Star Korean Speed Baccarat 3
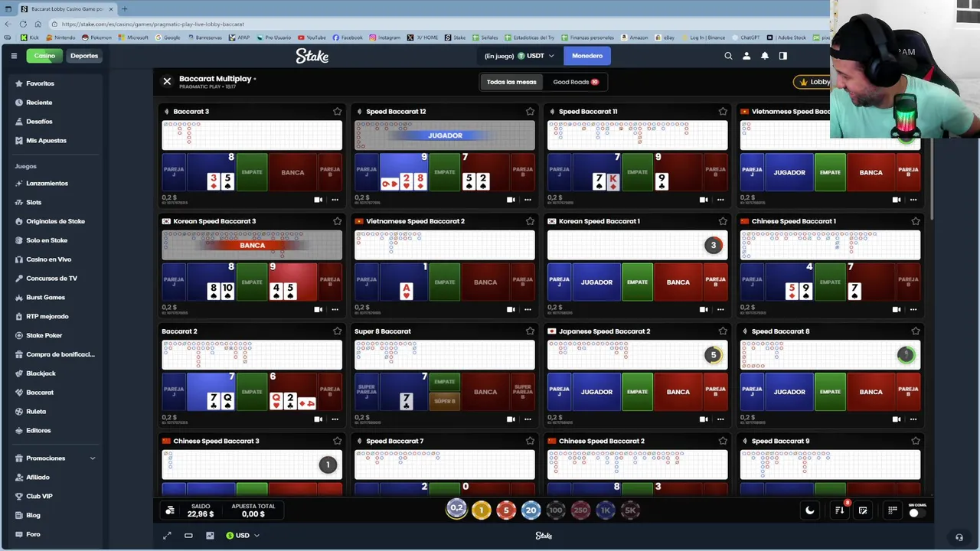The width and height of the screenshot is (980, 551). click(337, 221)
